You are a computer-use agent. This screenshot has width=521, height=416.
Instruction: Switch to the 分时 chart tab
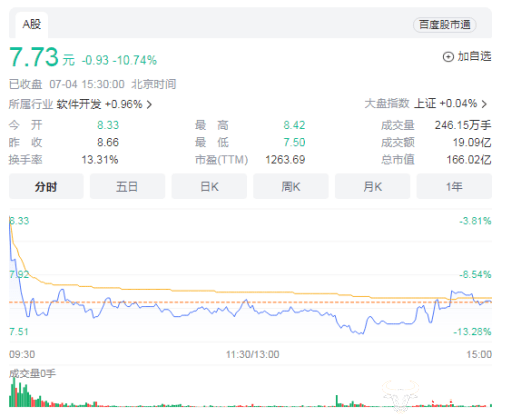46,186
